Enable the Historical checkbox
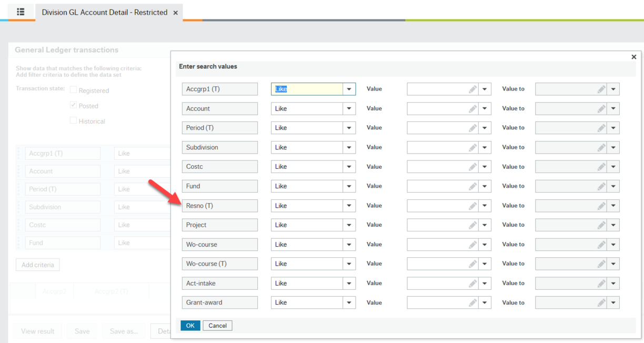Viewport: 644px width, 343px height. click(x=73, y=120)
